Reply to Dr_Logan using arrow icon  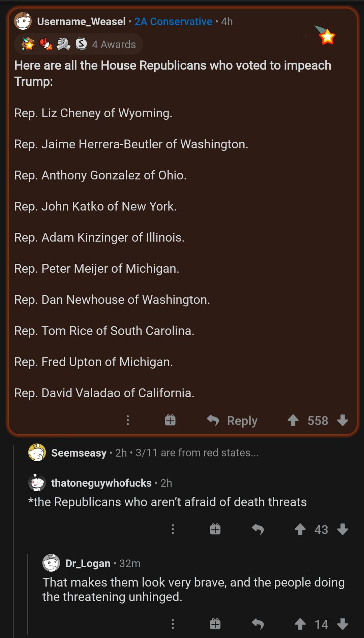(258, 624)
